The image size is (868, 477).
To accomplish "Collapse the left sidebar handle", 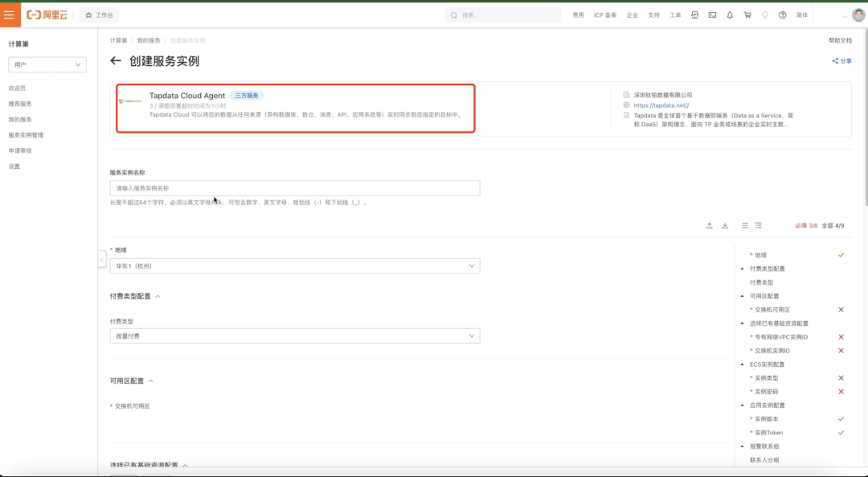I will click(x=102, y=259).
